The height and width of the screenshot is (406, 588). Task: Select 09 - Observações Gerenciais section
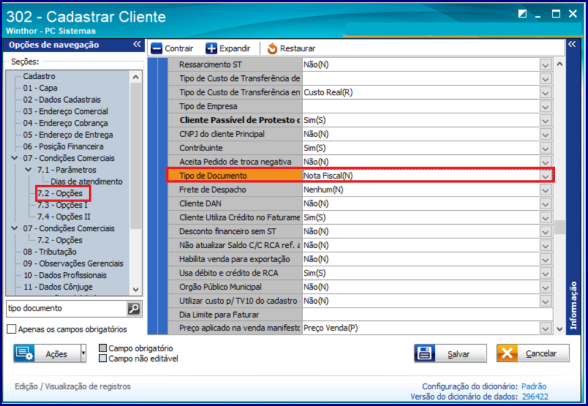[73, 263]
